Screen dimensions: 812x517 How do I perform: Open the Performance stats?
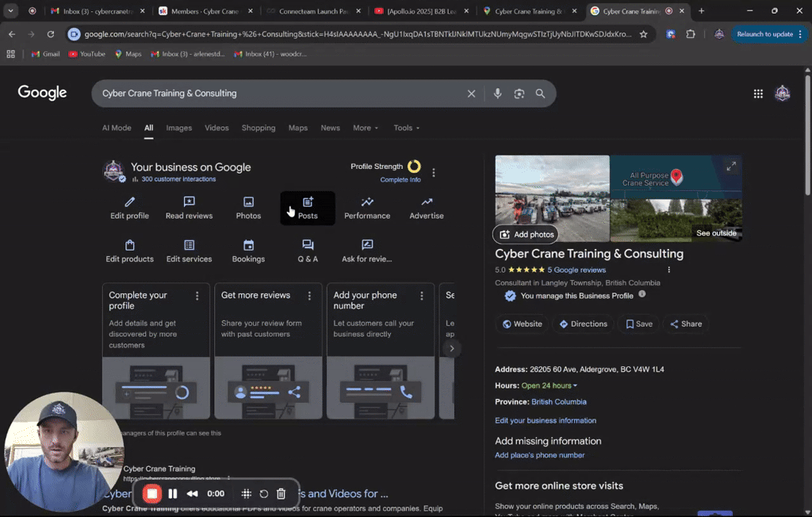click(367, 209)
